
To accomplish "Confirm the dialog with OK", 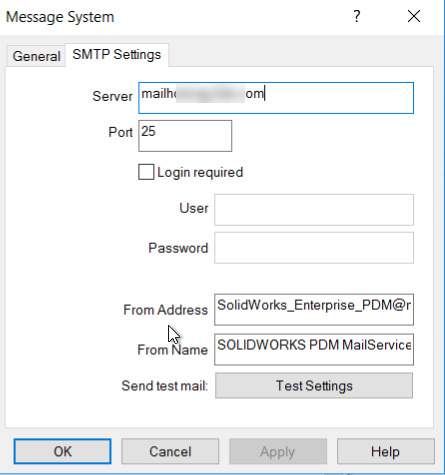I will [x=62, y=451].
